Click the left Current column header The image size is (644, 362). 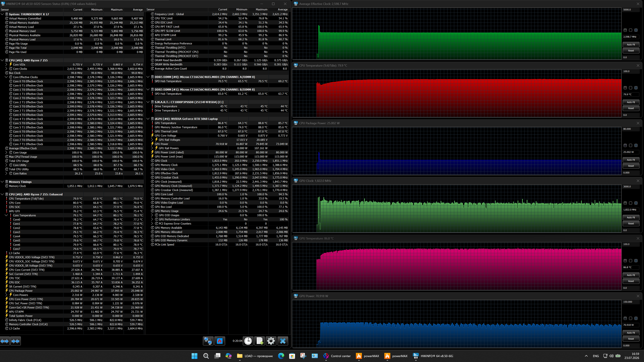tap(73, 10)
